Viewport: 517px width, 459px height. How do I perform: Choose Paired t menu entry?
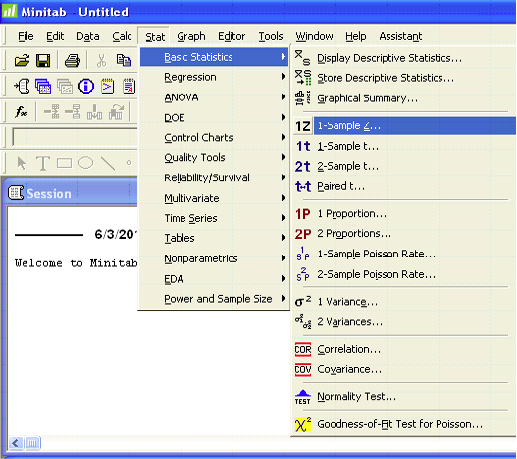[x=404, y=186]
